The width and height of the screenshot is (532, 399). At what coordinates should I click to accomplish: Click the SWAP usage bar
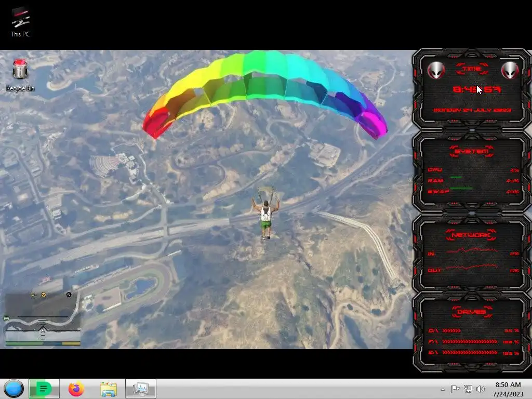(461, 188)
